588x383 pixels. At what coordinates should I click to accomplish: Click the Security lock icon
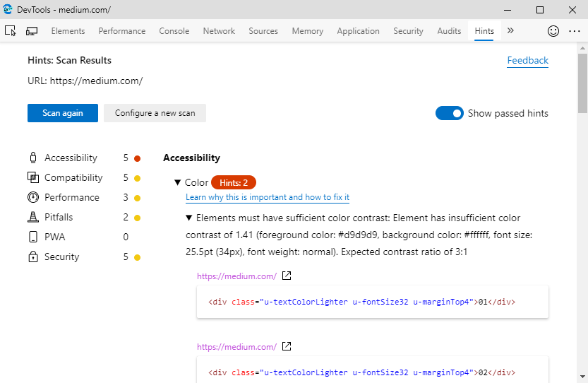(33, 257)
